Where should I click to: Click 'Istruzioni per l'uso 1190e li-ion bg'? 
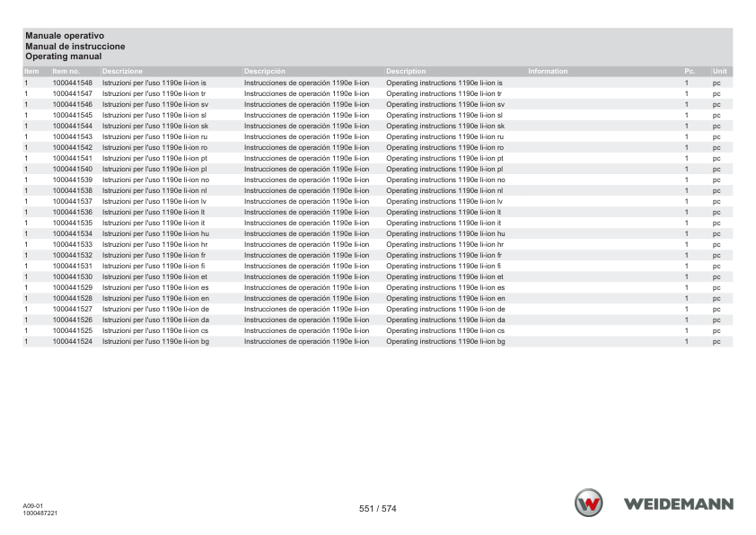click(x=155, y=341)
